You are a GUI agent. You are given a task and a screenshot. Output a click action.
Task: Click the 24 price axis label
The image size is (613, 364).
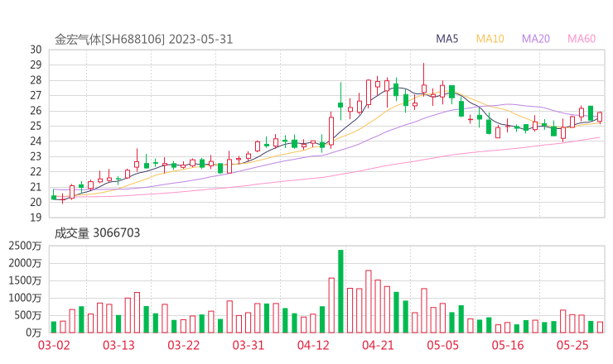tap(36, 141)
